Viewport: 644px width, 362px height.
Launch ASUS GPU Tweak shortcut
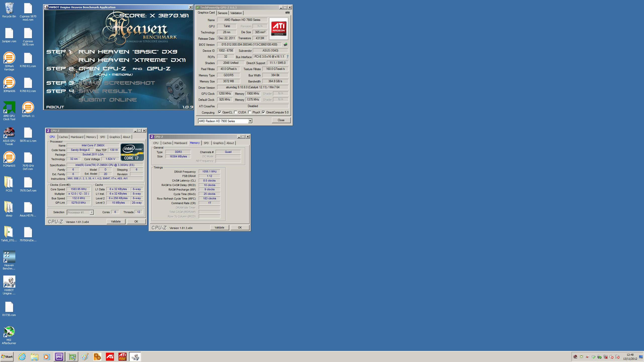[x=9, y=136]
